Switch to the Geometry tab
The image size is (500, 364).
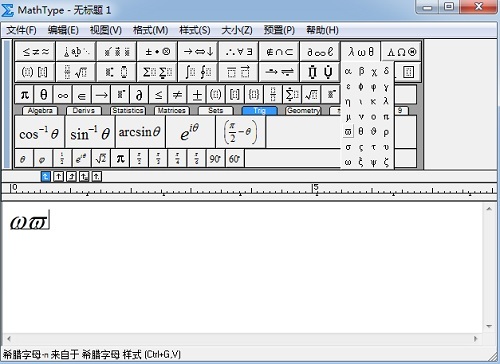(x=303, y=110)
